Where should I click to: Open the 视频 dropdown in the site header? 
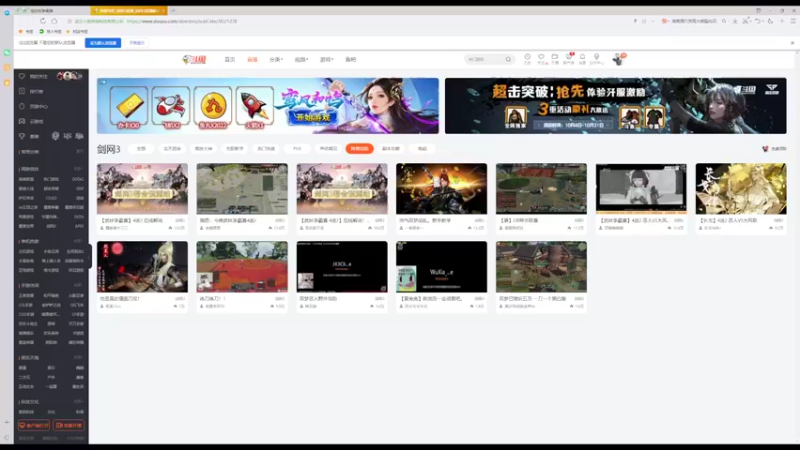(301, 60)
